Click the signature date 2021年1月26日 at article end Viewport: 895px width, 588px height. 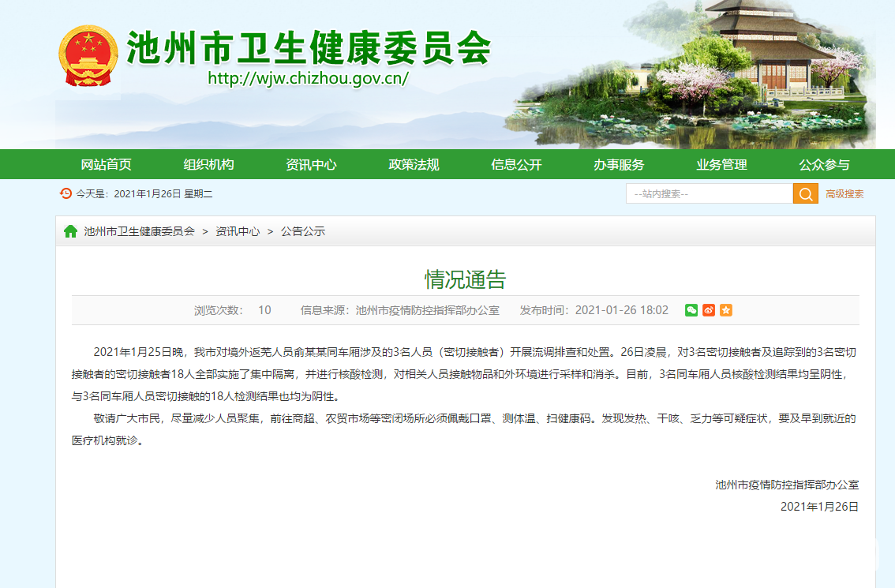pyautogui.click(x=820, y=507)
